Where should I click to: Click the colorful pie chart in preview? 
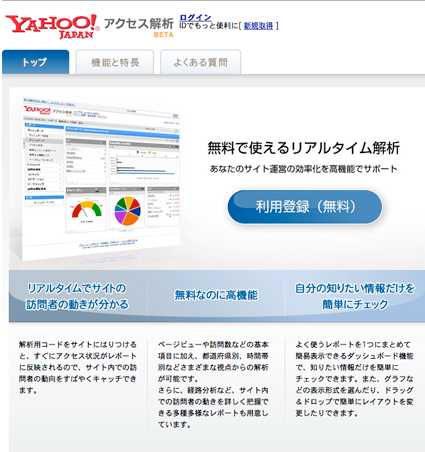pos(127,211)
